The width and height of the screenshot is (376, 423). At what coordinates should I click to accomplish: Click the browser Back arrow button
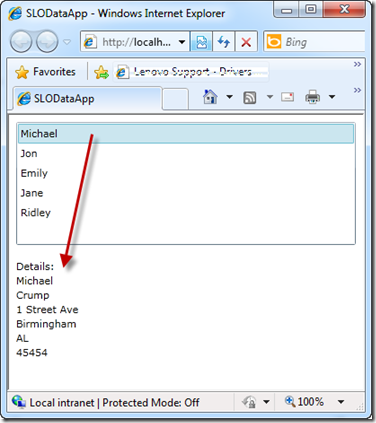(21, 42)
